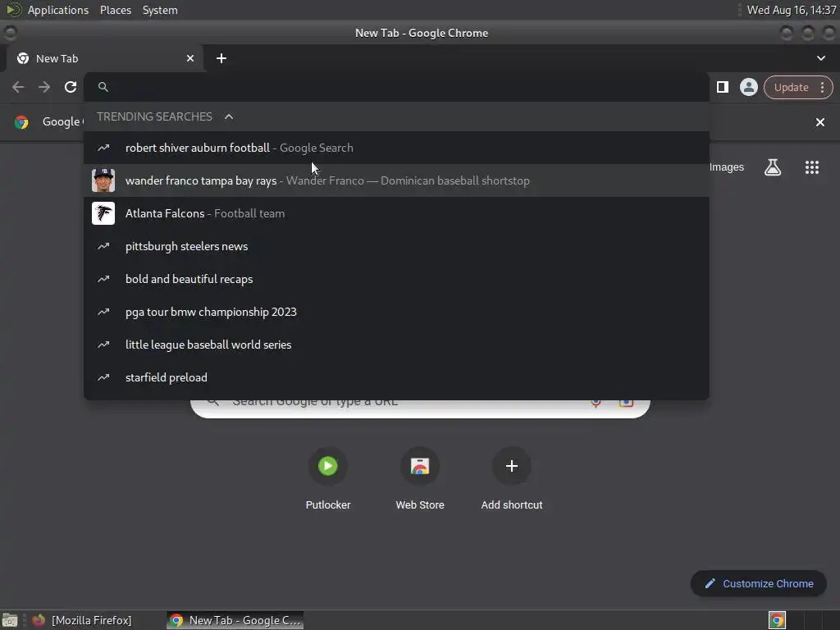Image resolution: width=840 pixels, height=630 pixels.
Task: Open the side panel icon
Action: click(722, 87)
